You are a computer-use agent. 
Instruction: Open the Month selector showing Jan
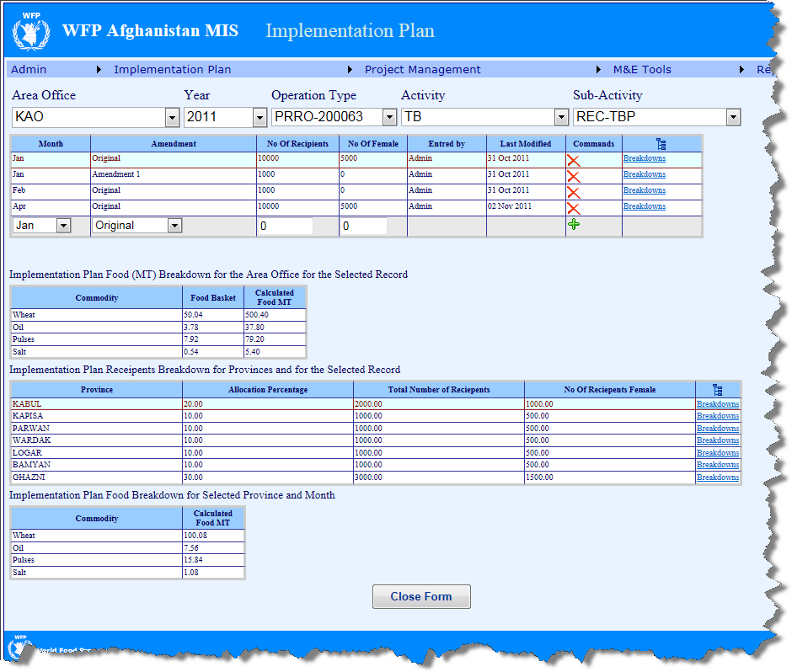[x=66, y=225]
